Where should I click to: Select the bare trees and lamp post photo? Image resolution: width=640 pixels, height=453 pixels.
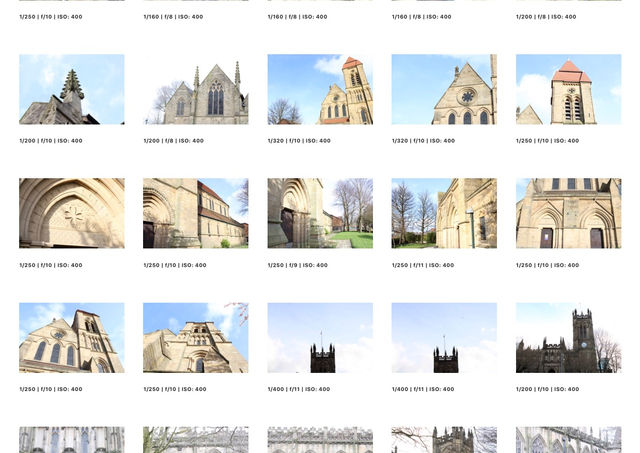point(444,213)
